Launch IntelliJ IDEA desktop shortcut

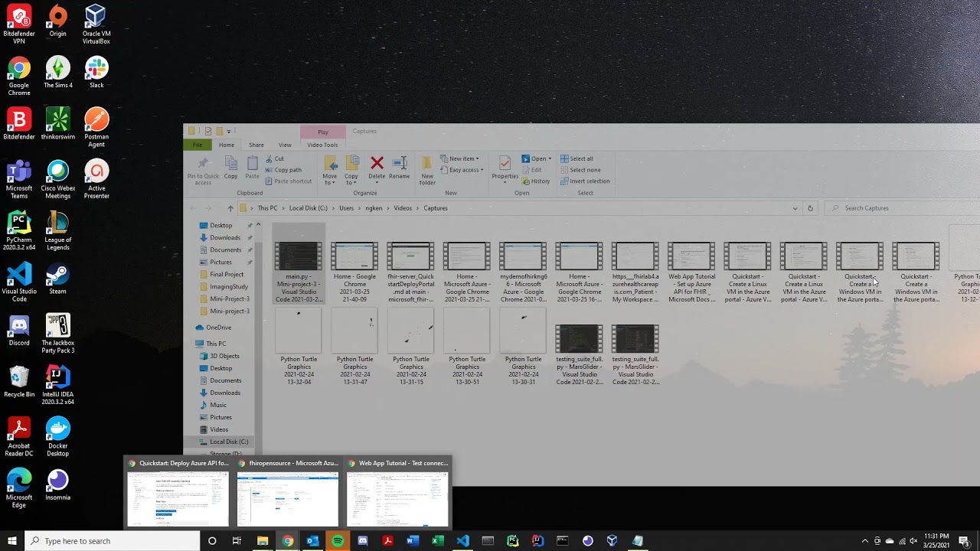point(57,384)
